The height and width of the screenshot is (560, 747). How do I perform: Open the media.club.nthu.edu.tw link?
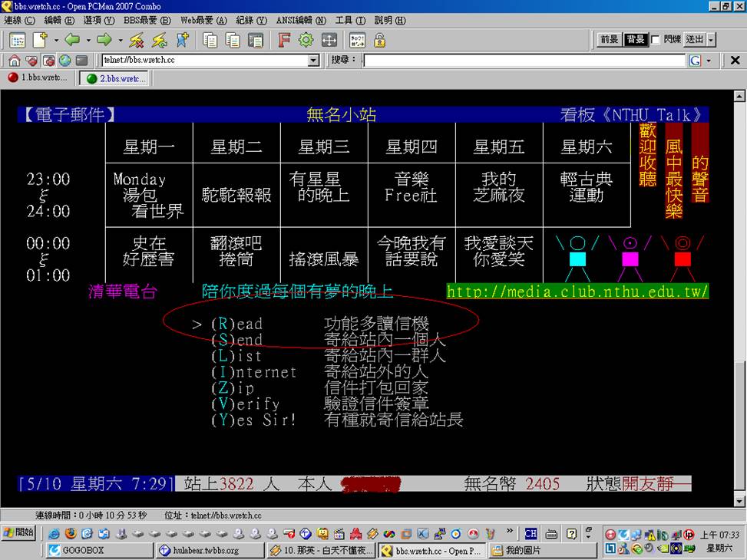click(577, 292)
